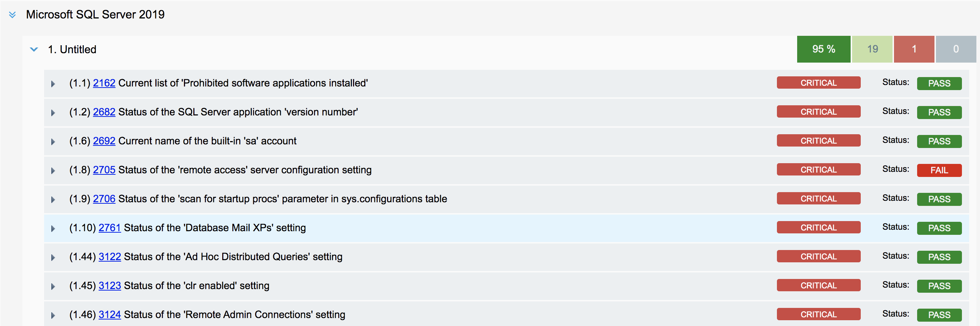
Task: Open reference link 2705
Action: click(104, 169)
